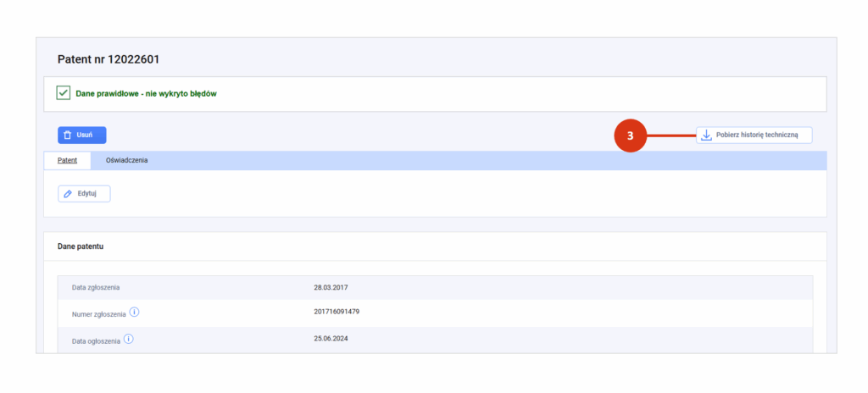868x393 pixels.
Task: Click the green validation checkmark icon
Action: 63,93
